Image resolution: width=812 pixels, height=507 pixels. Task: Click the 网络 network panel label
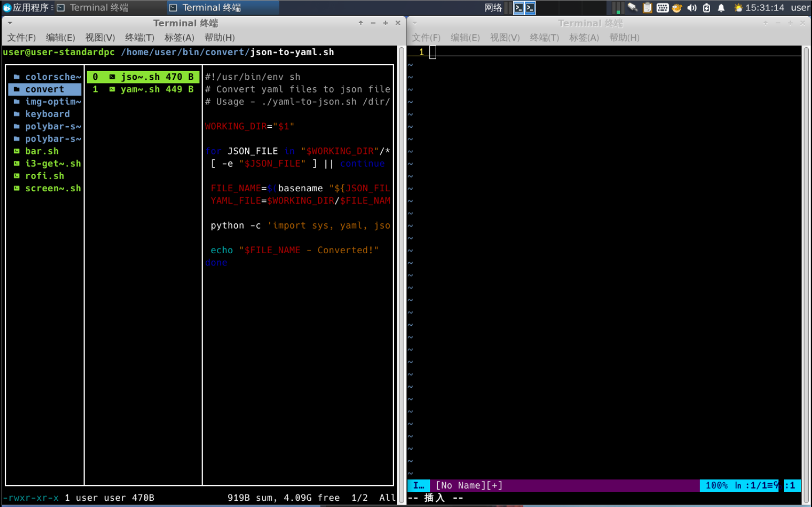coord(493,7)
